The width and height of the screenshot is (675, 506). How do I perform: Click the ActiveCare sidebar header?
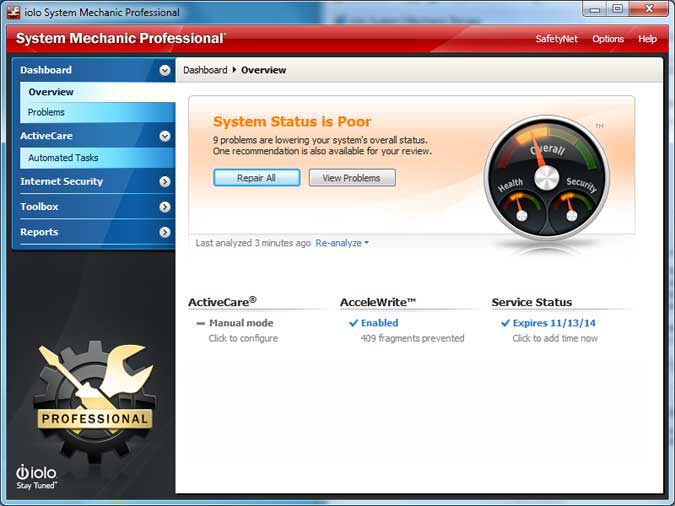[94, 136]
